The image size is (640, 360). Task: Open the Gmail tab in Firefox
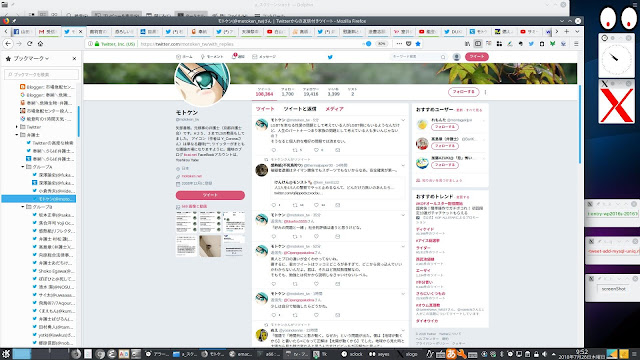(48, 31)
